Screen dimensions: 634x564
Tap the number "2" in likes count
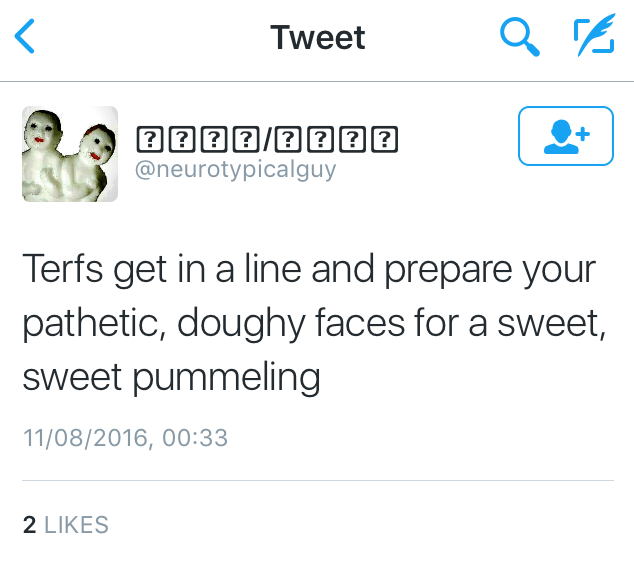point(29,525)
